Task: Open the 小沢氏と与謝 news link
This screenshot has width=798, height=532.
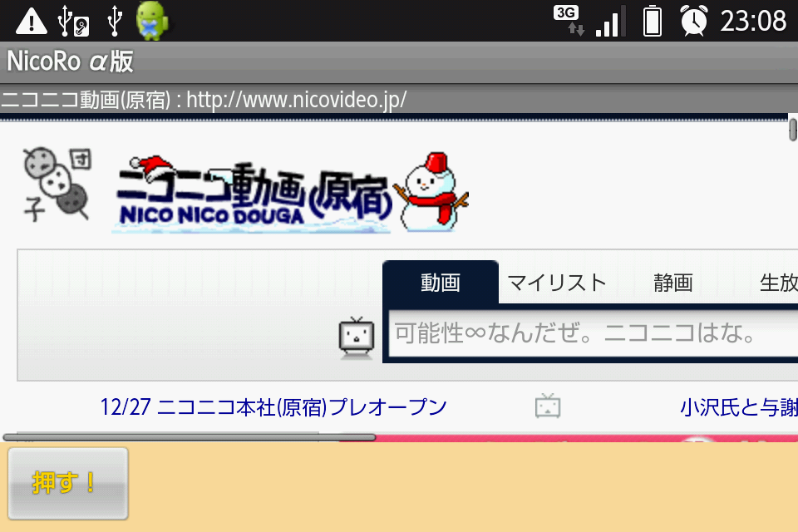Action: (x=739, y=407)
